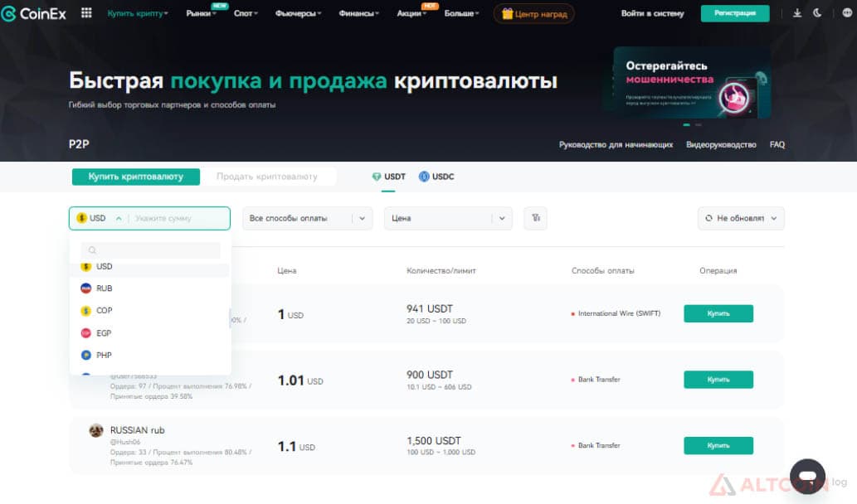857x504 pixels.
Task: Toggle dark mode moon icon
Action: tap(818, 13)
